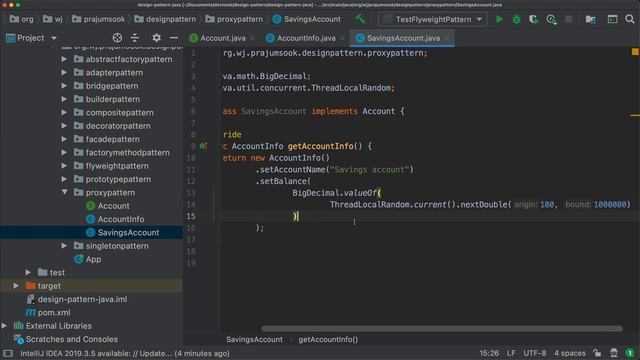Click getAccountInfo() in the editor breadcrumb
Image resolution: width=640 pixels, height=360 pixels.
(x=328, y=340)
